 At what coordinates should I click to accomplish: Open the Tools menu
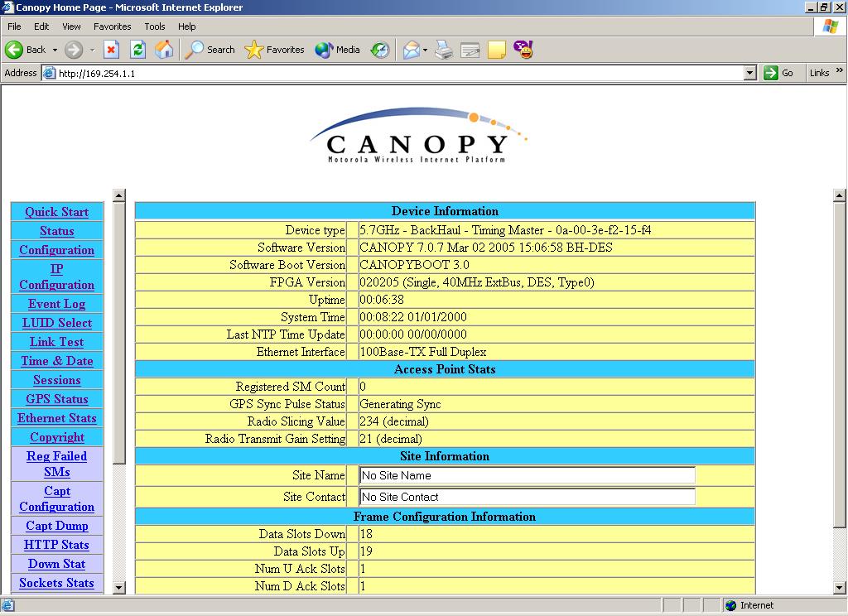click(154, 26)
